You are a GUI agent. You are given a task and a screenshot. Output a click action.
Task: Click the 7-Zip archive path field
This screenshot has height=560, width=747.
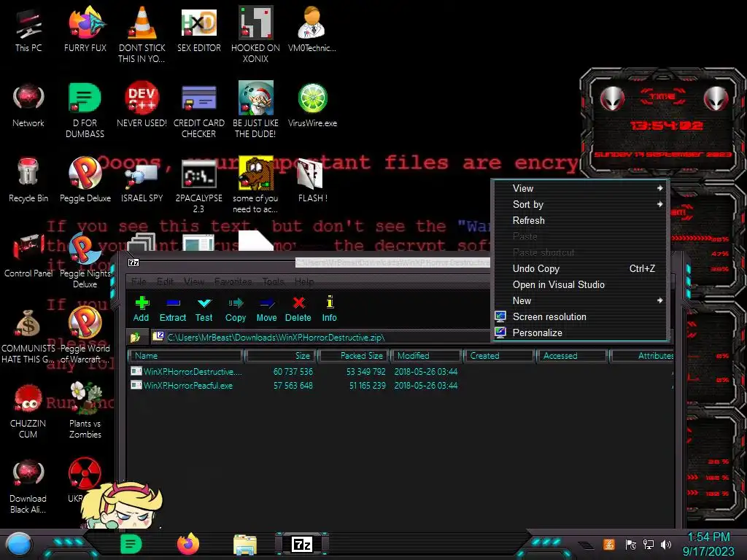(x=320, y=337)
